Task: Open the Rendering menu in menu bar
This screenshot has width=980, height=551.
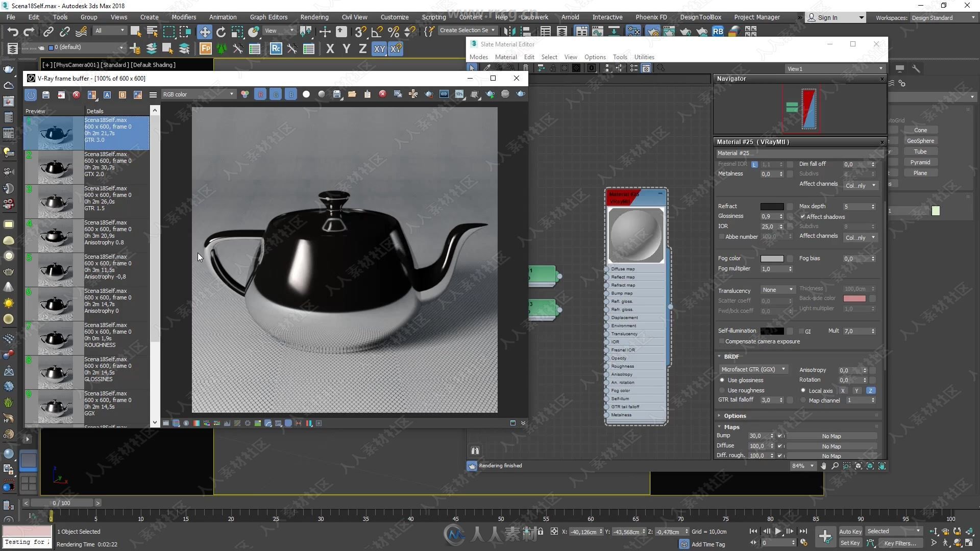Action: point(315,17)
